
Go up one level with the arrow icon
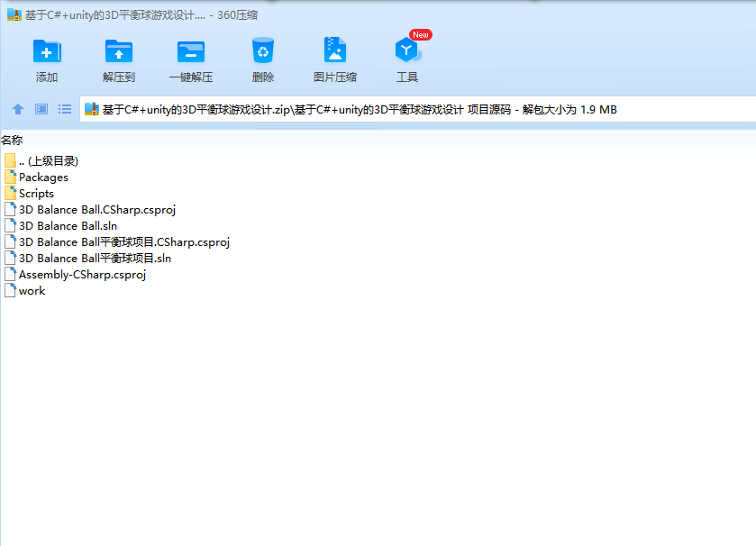[x=18, y=109]
